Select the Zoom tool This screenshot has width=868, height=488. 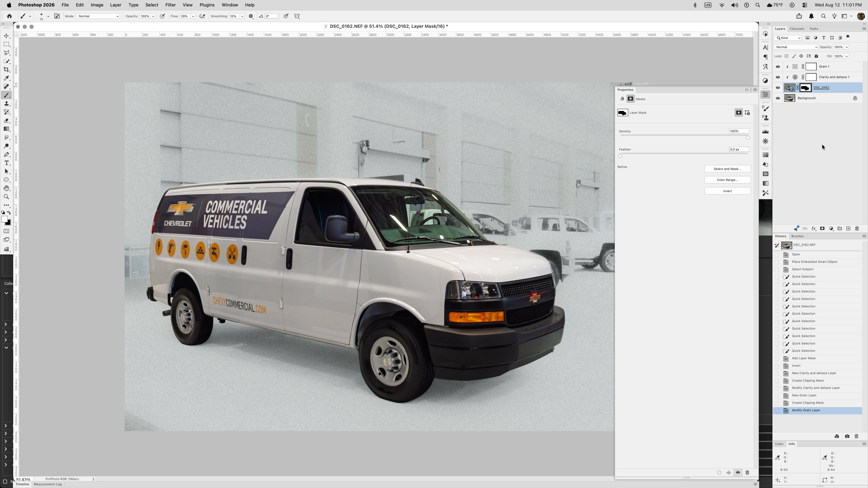pos(6,197)
